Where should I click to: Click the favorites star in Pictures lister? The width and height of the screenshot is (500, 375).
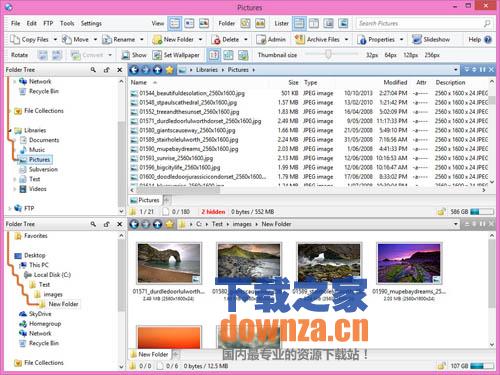click(169, 70)
